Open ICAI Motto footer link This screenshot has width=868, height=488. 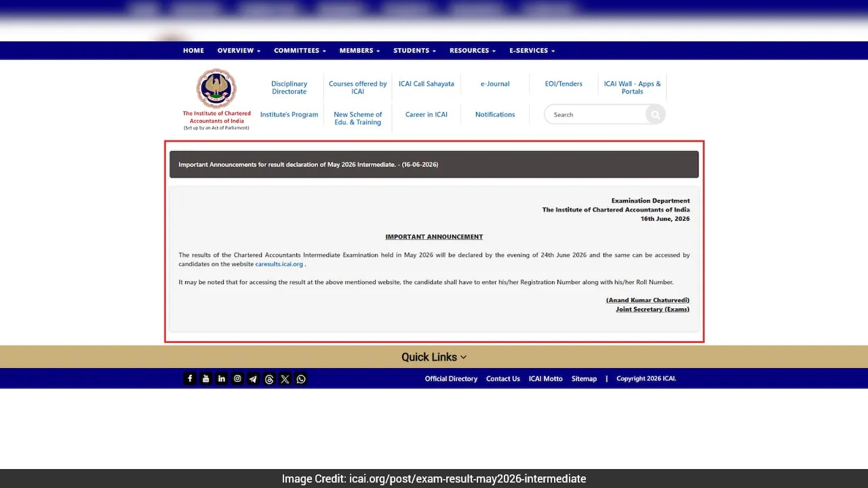(x=546, y=379)
